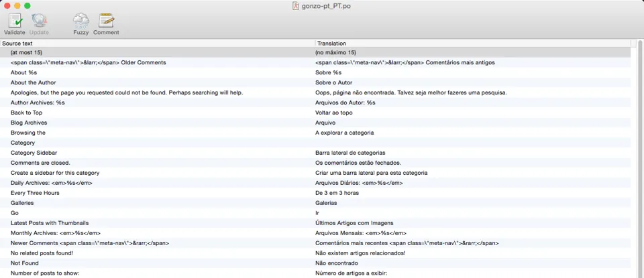This screenshot has width=644, height=278.
Task: Select 'About the Author' source row
Action: (34, 82)
